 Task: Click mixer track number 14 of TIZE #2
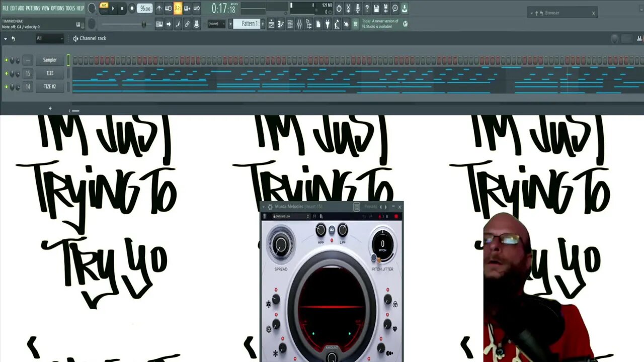pos(28,86)
